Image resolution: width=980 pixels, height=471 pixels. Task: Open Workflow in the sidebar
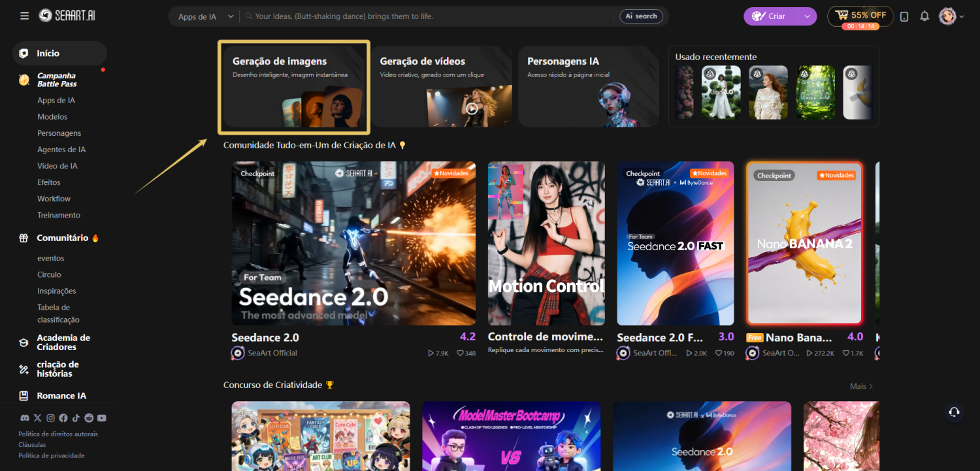coord(54,199)
